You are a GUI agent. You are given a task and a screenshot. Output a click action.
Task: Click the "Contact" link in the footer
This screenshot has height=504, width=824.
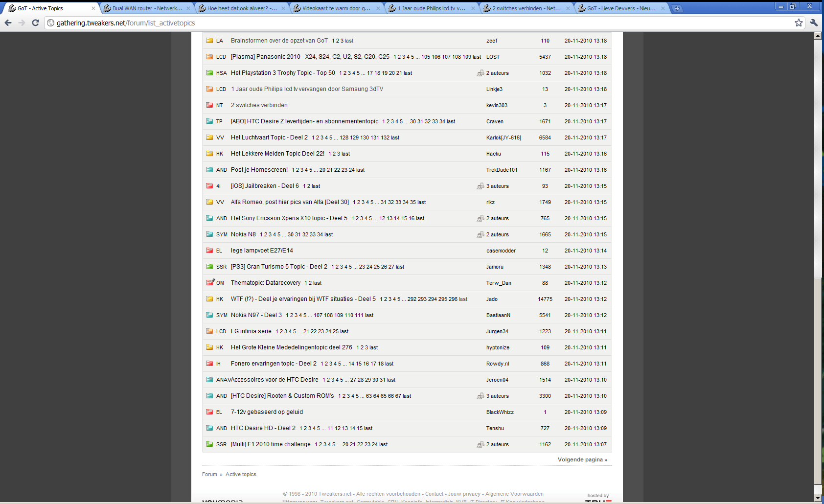point(434,494)
